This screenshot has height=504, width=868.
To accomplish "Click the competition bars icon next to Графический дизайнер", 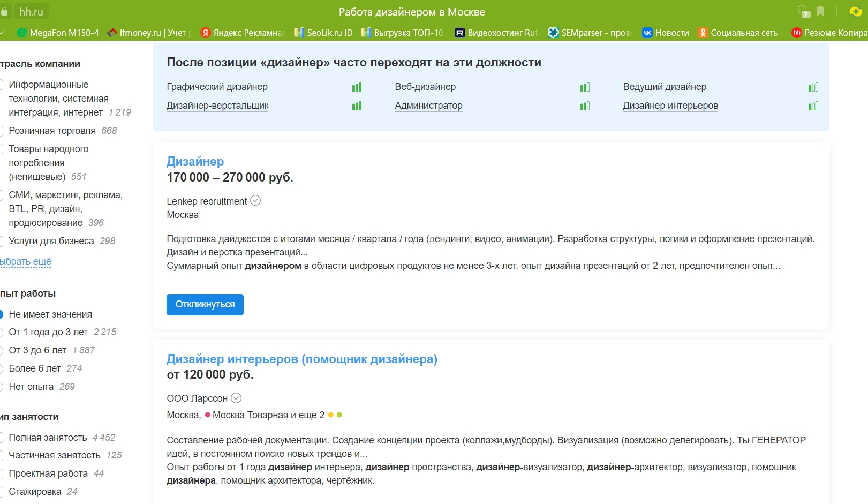I will click(x=357, y=87).
